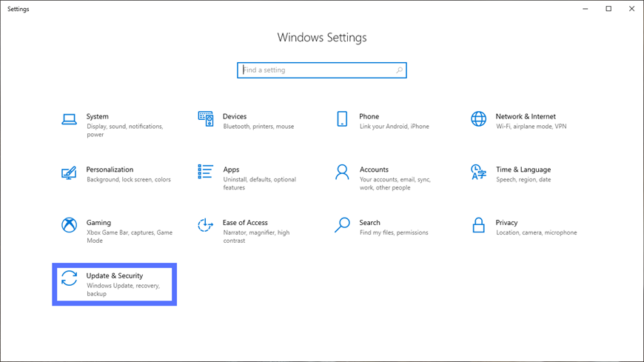The height and width of the screenshot is (362, 644).
Task: Open the Network & Internet globe icon
Action: [x=478, y=118]
